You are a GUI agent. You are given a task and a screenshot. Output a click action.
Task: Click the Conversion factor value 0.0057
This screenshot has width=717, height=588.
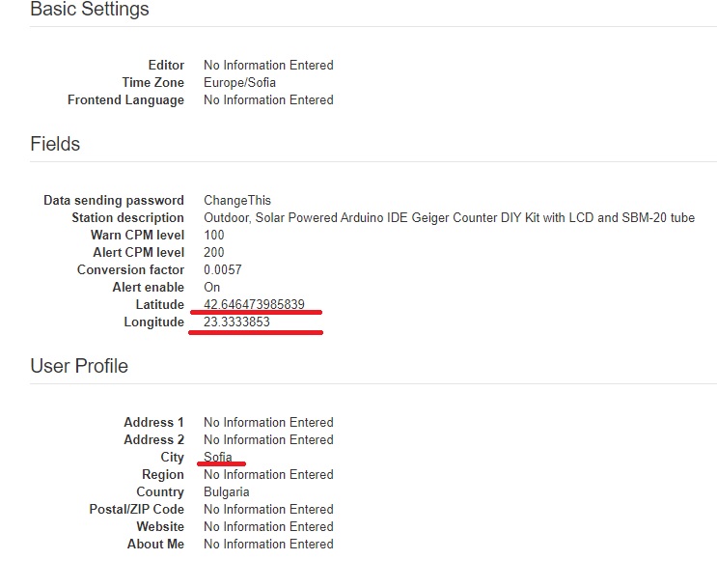(223, 269)
